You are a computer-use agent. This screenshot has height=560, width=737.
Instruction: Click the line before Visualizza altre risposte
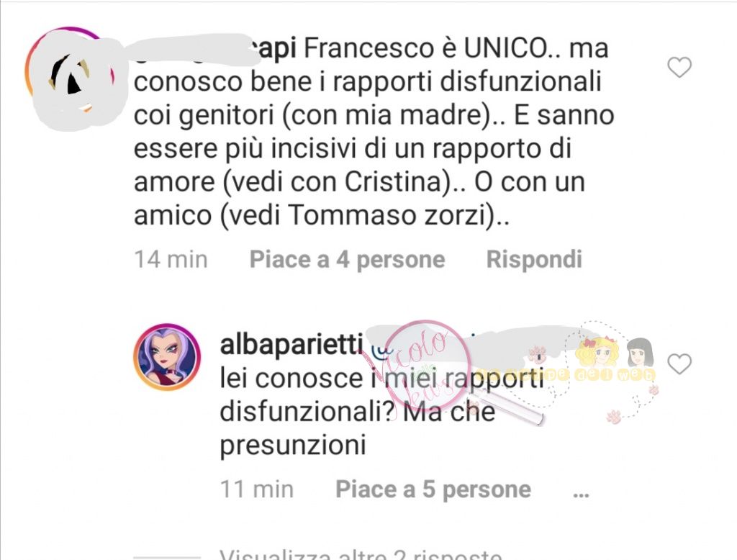(x=167, y=558)
